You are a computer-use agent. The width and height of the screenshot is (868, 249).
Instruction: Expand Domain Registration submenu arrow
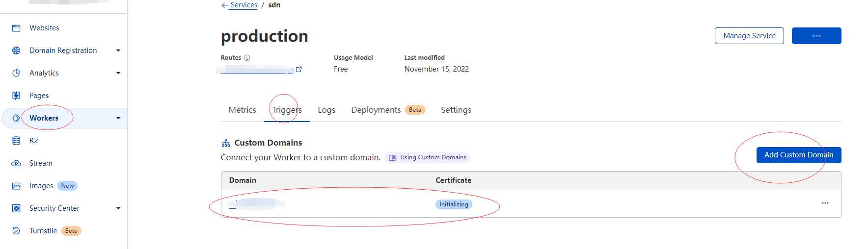(x=118, y=50)
